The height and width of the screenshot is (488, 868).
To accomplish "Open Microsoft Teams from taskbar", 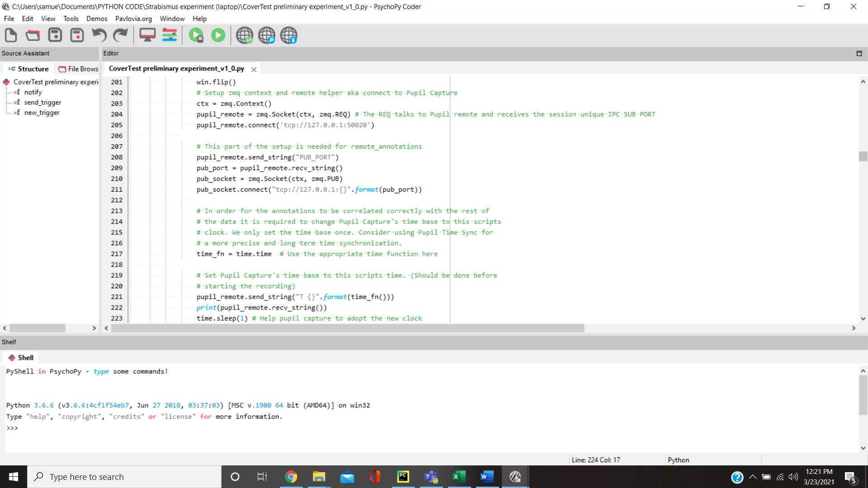I will pos(431,477).
